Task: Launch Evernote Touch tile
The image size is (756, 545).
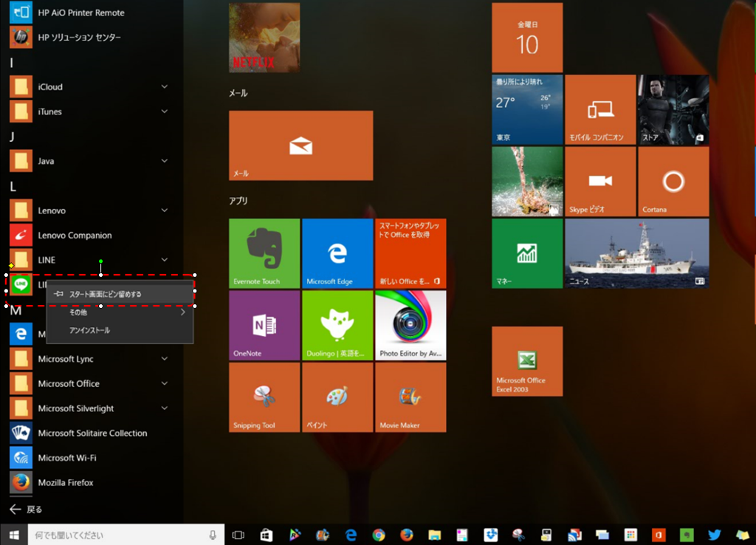Action: 264,253
